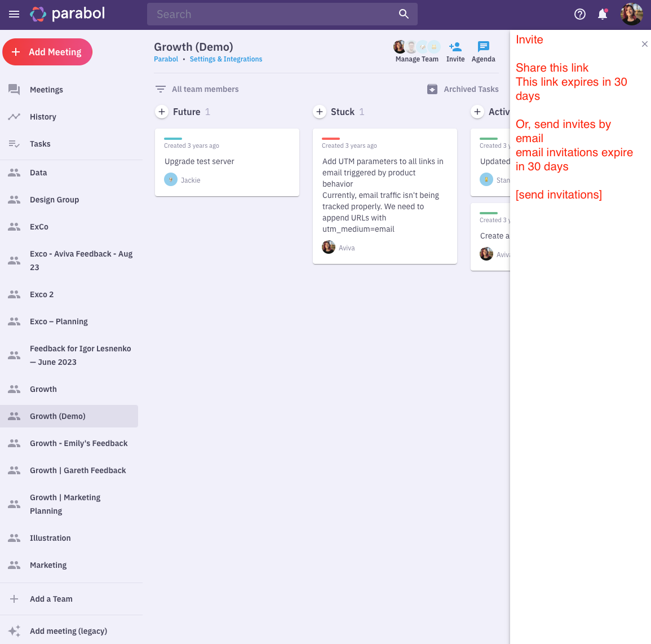
Task: Click the Invite person icon
Action: (455, 47)
